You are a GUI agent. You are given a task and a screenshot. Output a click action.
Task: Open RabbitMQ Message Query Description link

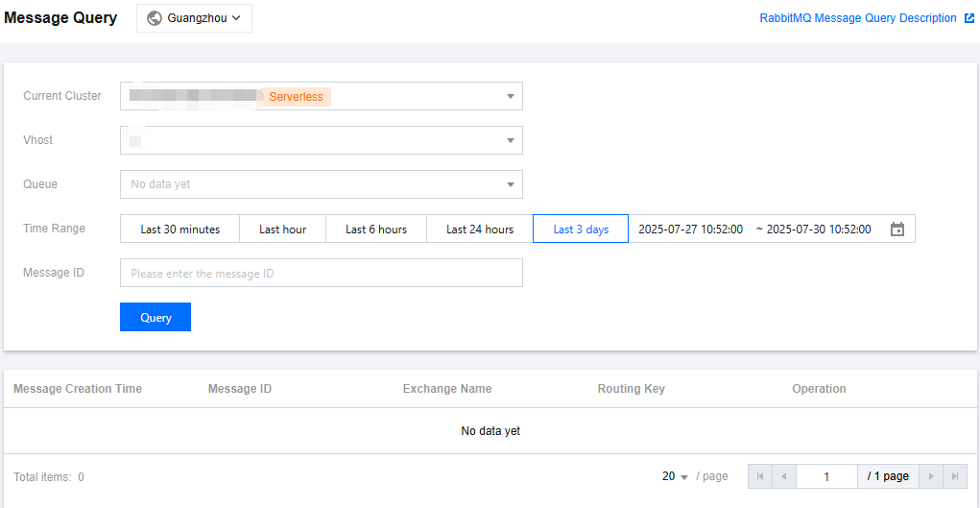point(857,18)
